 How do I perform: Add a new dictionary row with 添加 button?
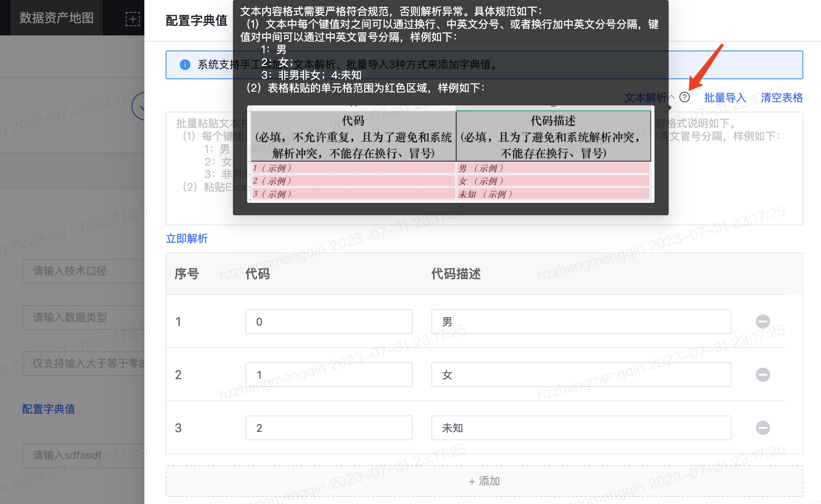point(484,481)
